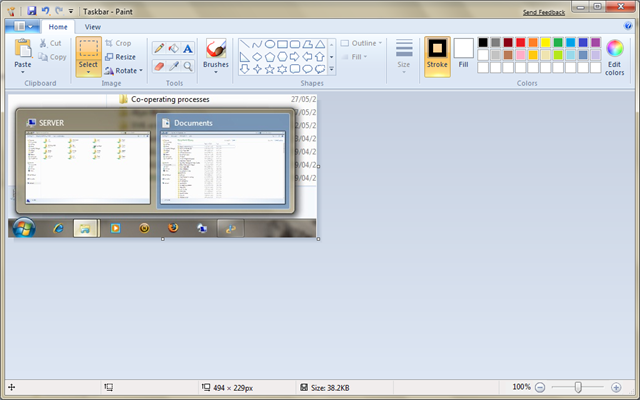Select the Pencil tool
Image resolution: width=640 pixels, height=400 pixels.
[x=159, y=48]
